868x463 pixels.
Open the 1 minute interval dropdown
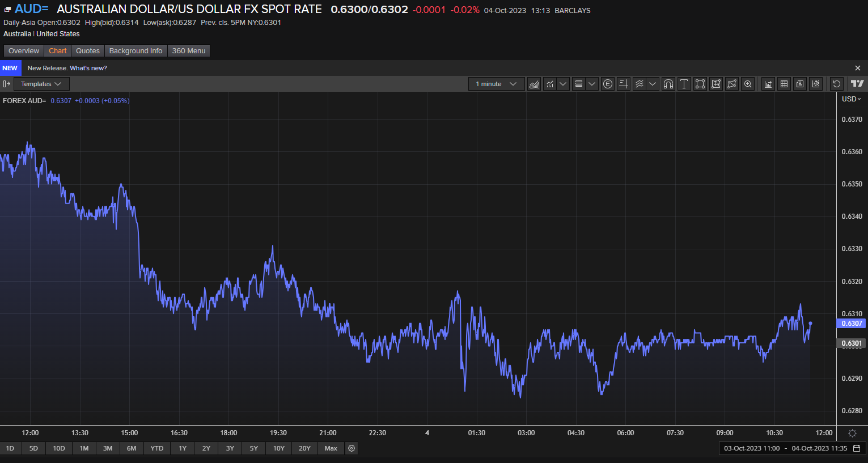tap(497, 84)
